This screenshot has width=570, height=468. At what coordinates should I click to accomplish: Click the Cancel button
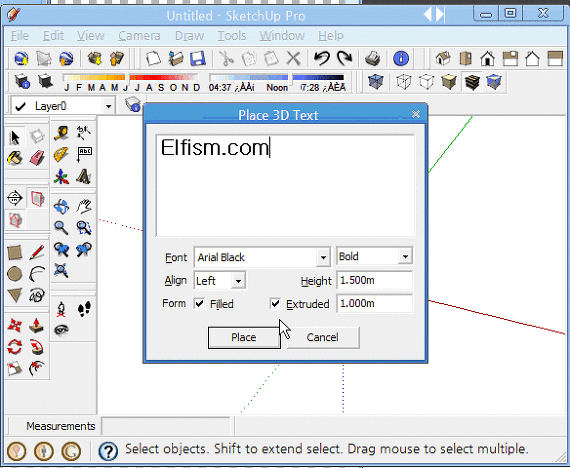coord(323,337)
